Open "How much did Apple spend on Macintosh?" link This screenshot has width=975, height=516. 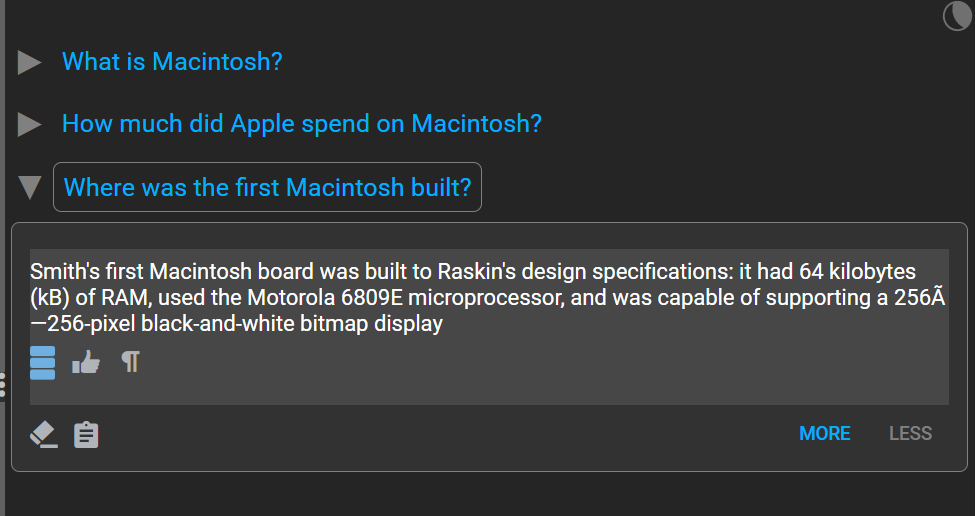click(302, 124)
